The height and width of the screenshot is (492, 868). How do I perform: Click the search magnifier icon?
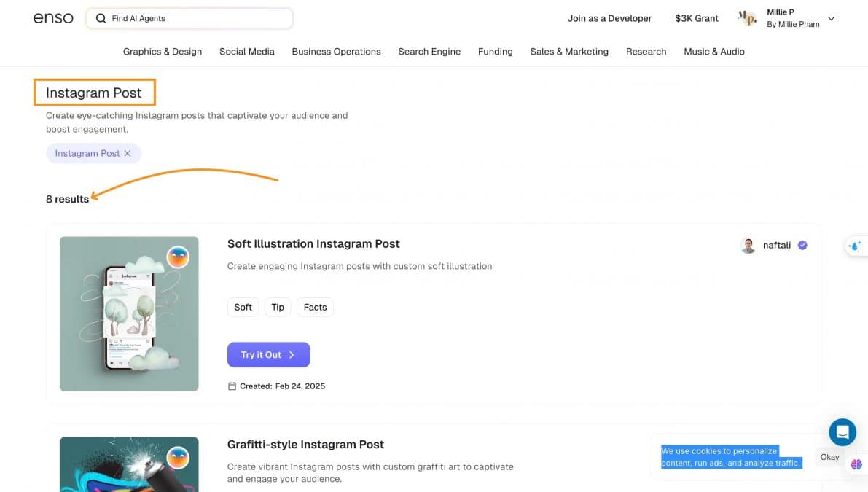(x=101, y=18)
